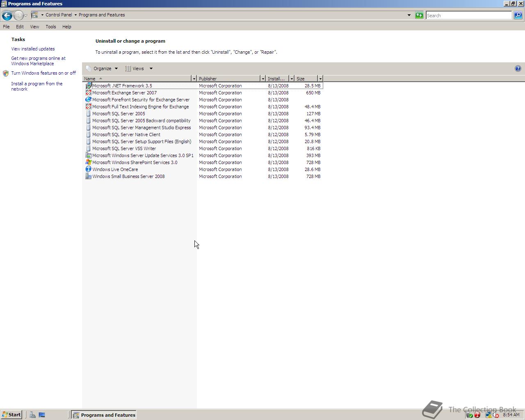Open the address bar history dropdown
Viewport: 525px width, 420px height.
point(409,15)
